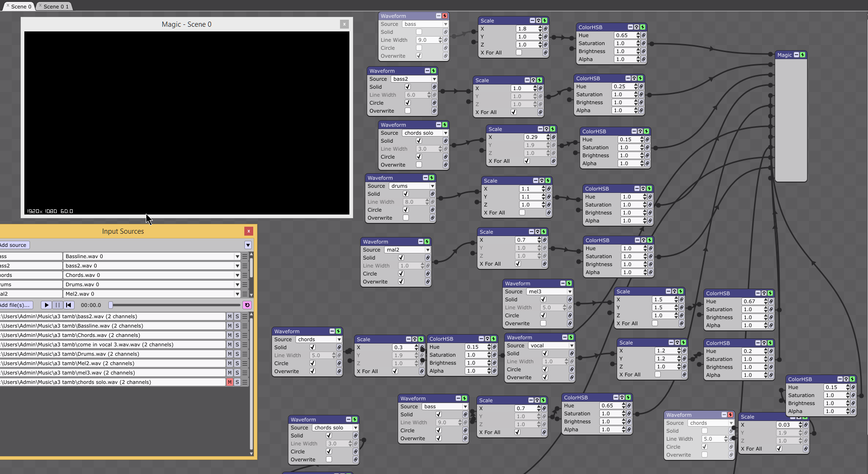868x474 pixels.
Task: Click link icon for X in Scale 1.5 node
Action: (681, 299)
